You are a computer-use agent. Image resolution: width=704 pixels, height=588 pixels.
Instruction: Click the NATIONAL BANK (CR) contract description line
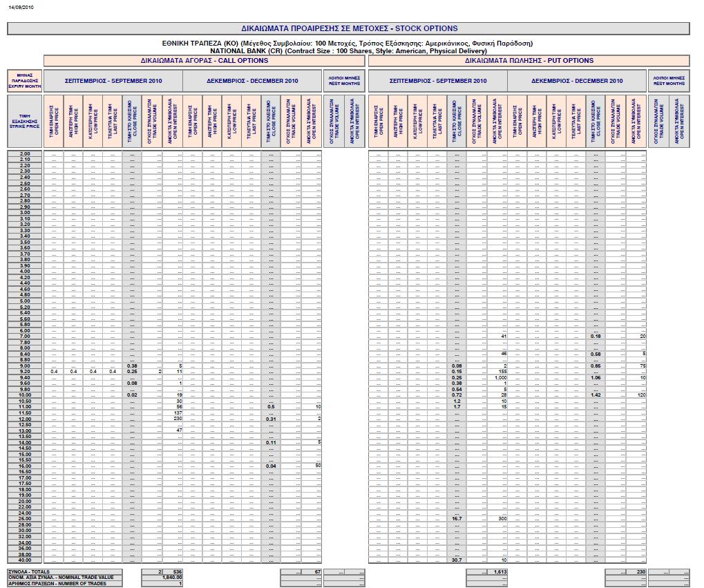pyautogui.click(x=348, y=50)
